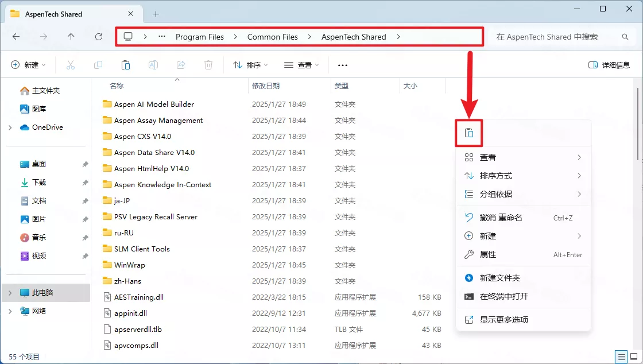Click the Up directory arrow icon

71,37
